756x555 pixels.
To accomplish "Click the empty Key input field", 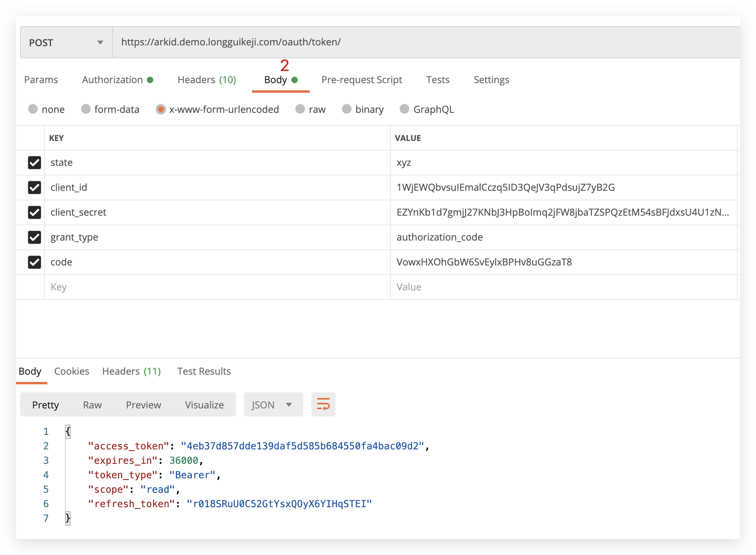I will [x=217, y=287].
